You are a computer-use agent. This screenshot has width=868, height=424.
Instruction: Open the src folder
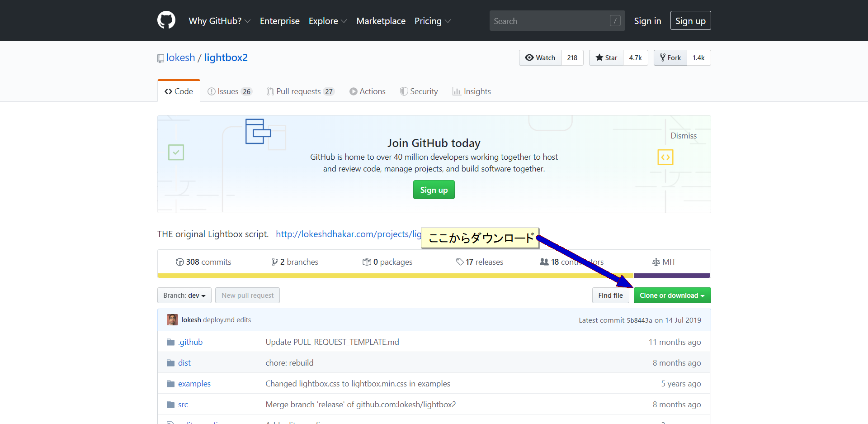click(183, 405)
